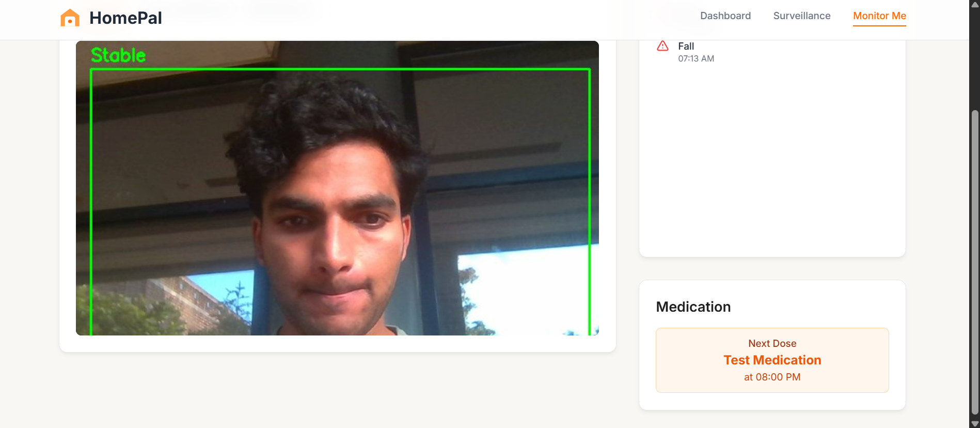Select the Monitor Me tab

[879, 16]
